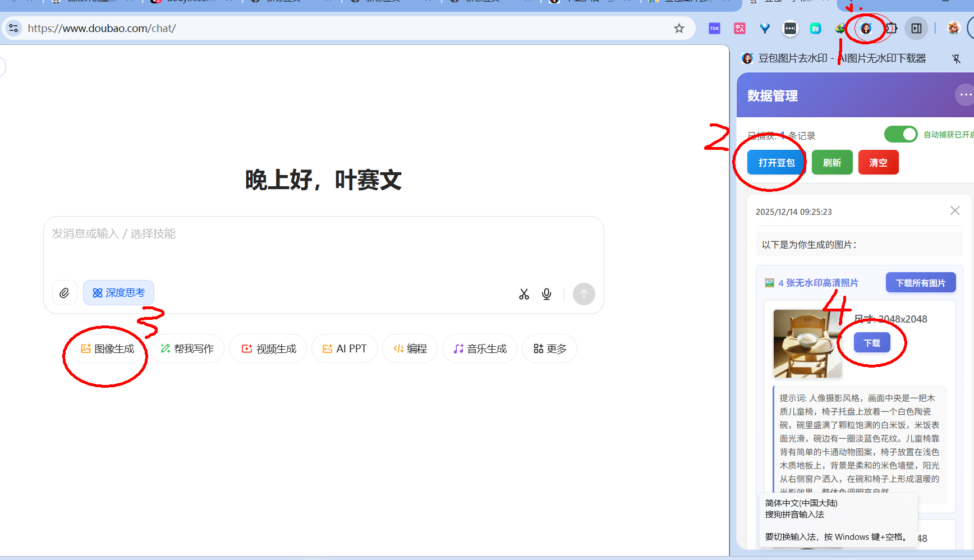The width and height of the screenshot is (974, 560).
Task: Toggle the 自动捕获 auto-capture switch
Action: [x=901, y=135]
